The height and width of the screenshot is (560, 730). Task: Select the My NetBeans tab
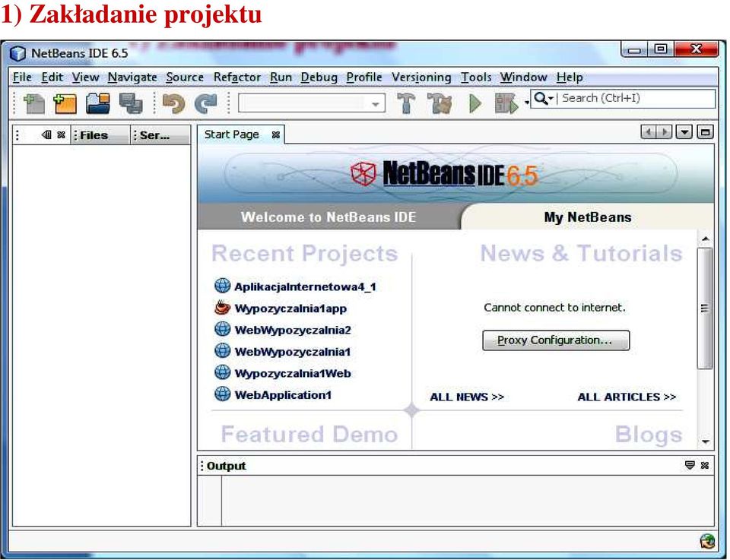pos(588,217)
